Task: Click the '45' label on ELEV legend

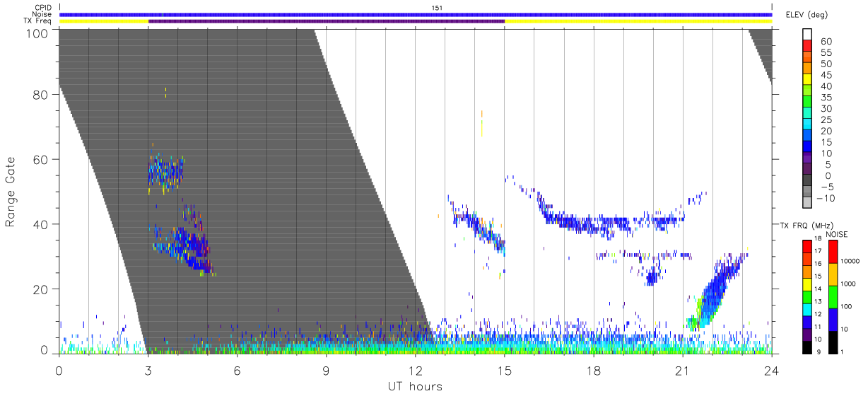Action: (825, 75)
